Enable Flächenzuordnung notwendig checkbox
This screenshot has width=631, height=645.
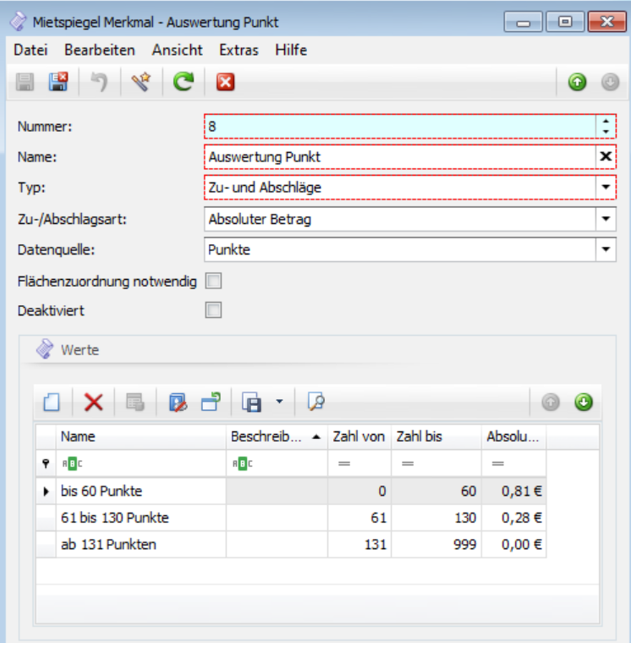coord(213,282)
